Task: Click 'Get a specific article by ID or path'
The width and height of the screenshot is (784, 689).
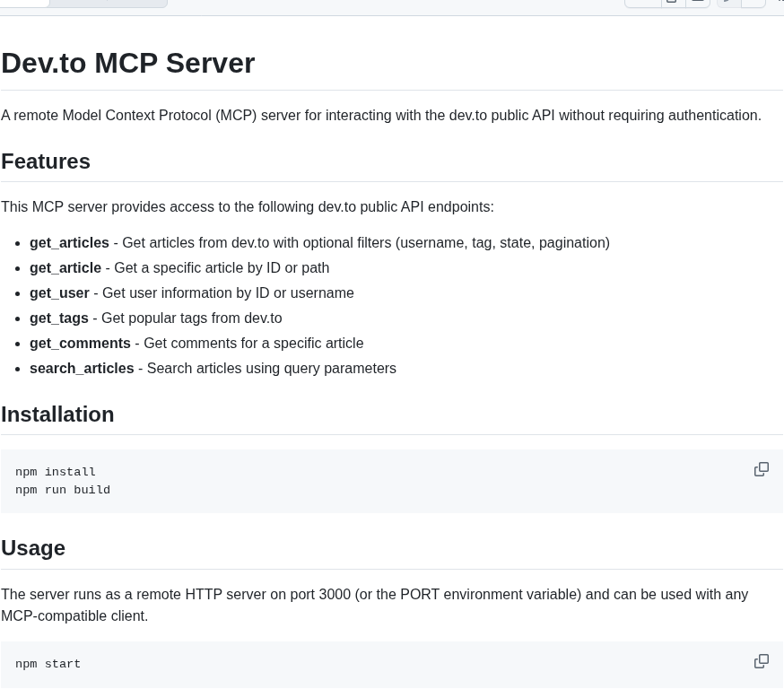Action: coord(222,268)
